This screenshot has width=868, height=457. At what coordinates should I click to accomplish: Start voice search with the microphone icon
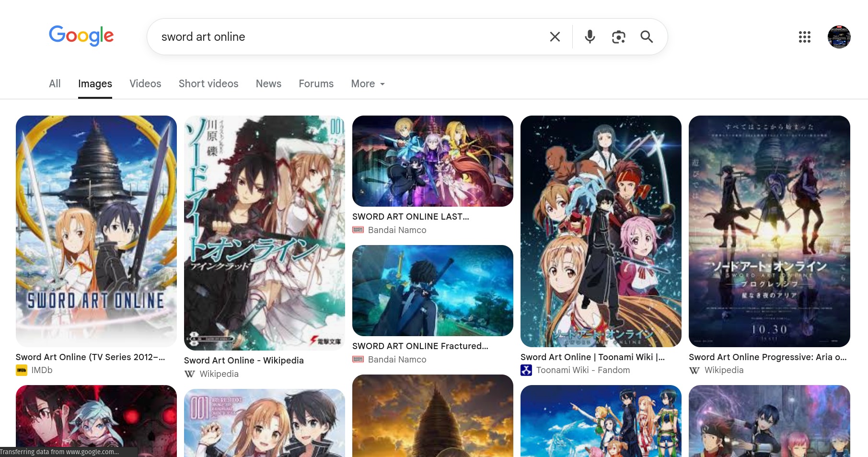coord(590,37)
